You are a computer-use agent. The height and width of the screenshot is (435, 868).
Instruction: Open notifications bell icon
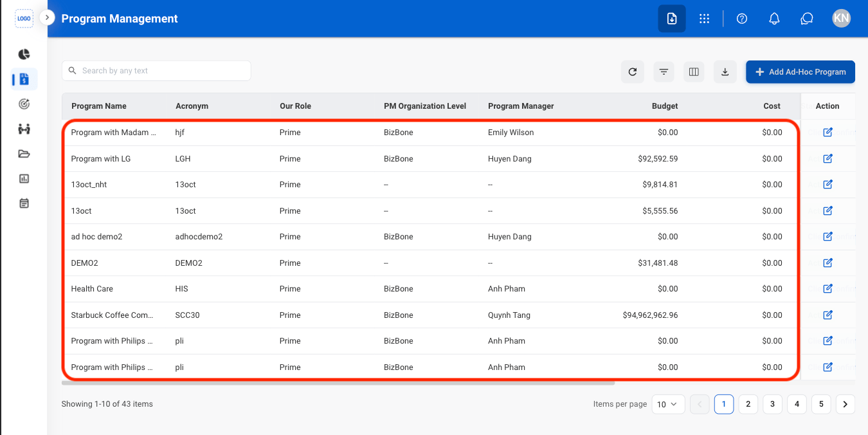[775, 19]
